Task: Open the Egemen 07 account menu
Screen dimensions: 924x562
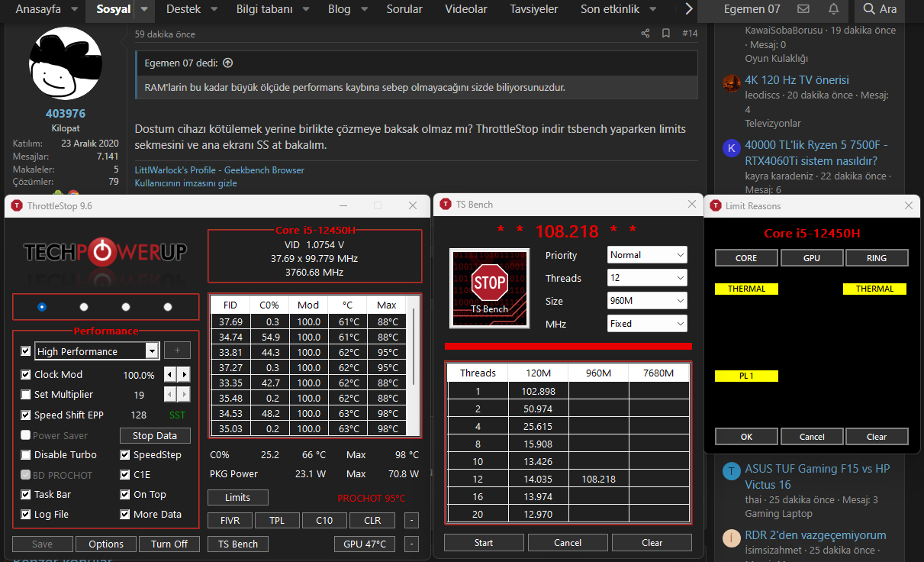Action: tap(752, 9)
